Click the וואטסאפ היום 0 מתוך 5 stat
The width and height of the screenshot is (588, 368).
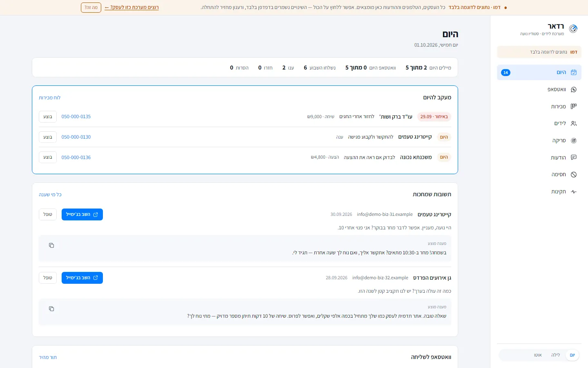click(x=371, y=67)
